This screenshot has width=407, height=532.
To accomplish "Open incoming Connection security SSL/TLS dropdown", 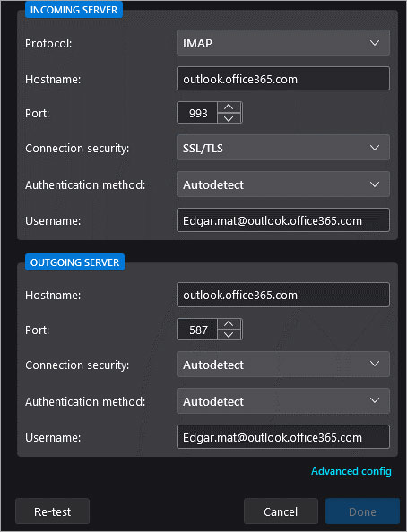I will click(283, 148).
